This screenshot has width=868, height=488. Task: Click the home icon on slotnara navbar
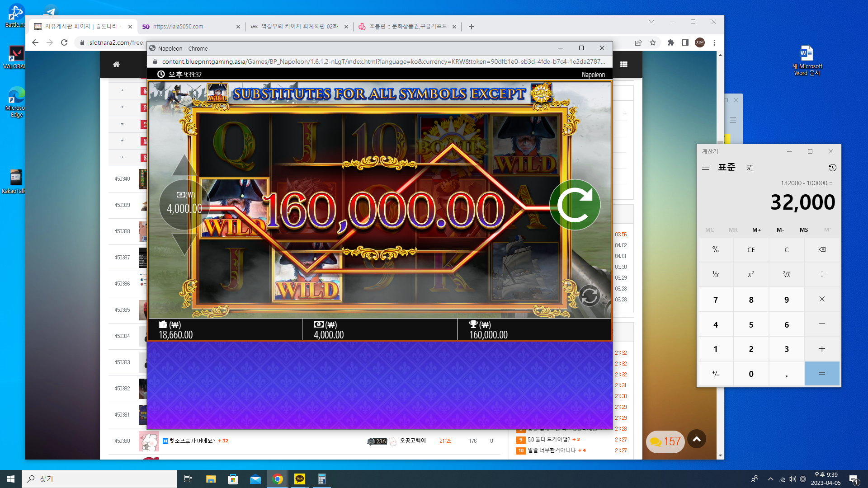[x=116, y=64]
